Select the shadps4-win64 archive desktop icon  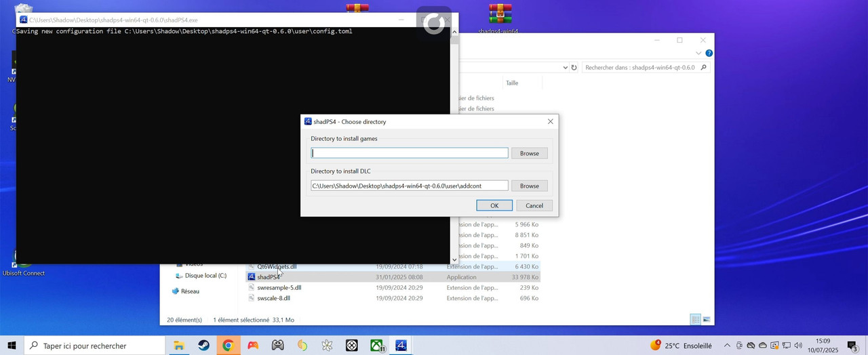pos(500,19)
